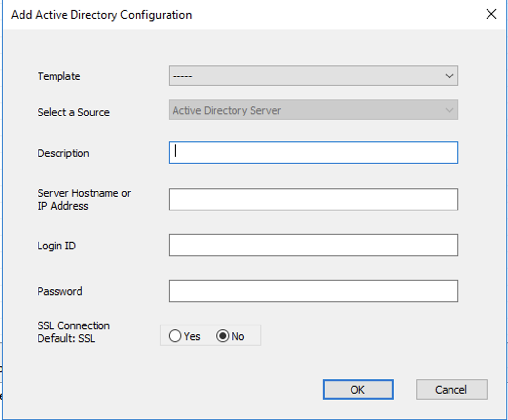This screenshot has height=420, width=508.
Task: Confirm the configuration with OK
Action: (x=358, y=389)
